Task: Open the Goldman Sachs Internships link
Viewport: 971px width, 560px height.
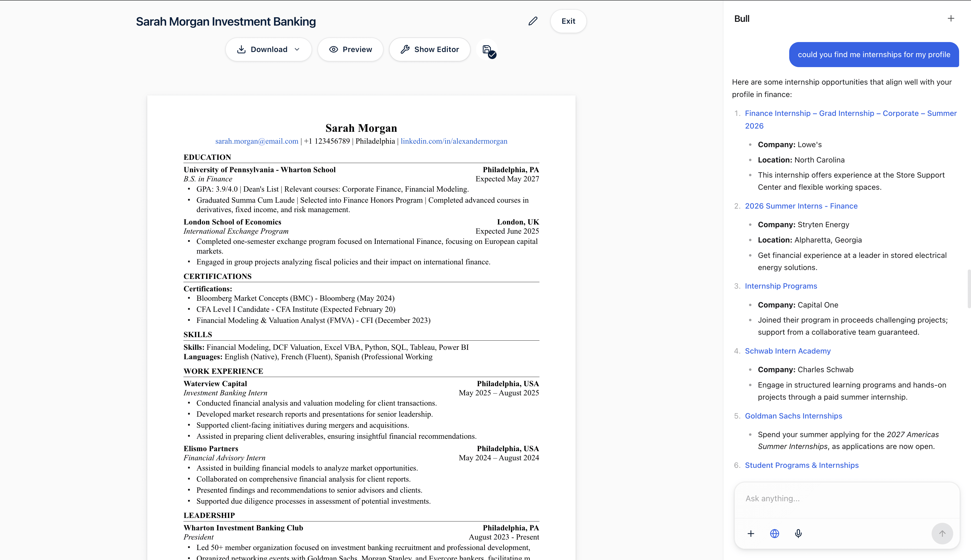Action: click(x=793, y=416)
